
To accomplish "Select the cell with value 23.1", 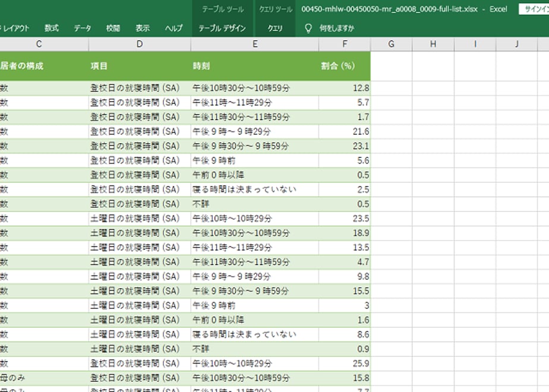I will [x=345, y=146].
